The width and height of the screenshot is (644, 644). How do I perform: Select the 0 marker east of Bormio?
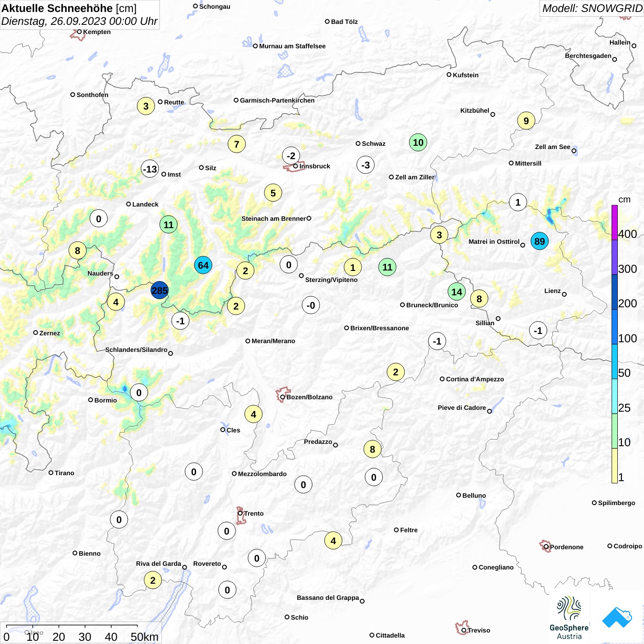[x=139, y=392]
